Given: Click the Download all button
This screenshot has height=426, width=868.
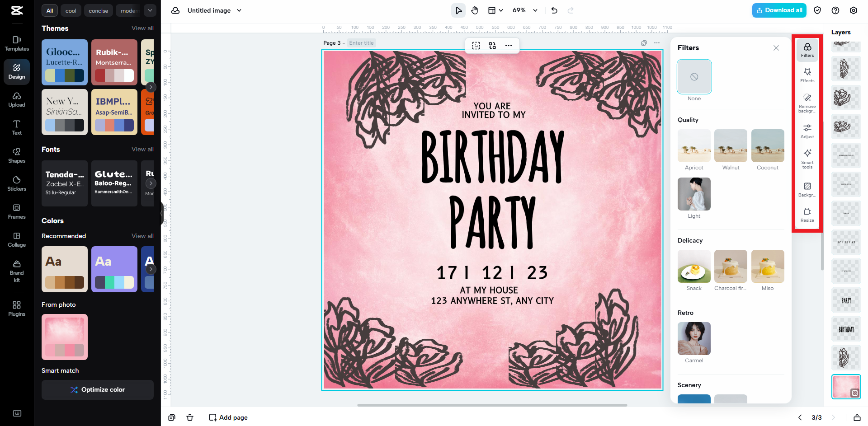Looking at the screenshot, I should (778, 10).
